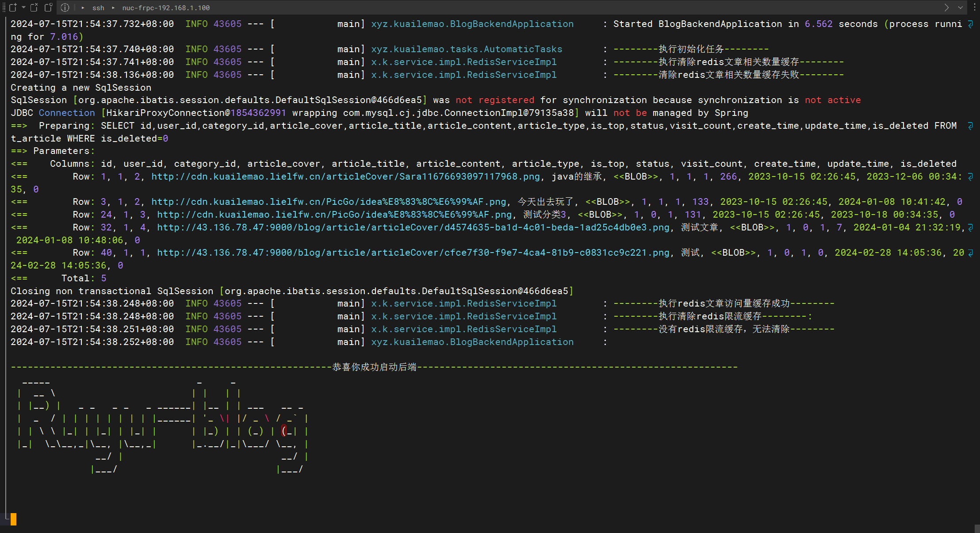The width and height of the screenshot is (980, 533).
Task: Open the session info circle icon
Action: (65, 8)
